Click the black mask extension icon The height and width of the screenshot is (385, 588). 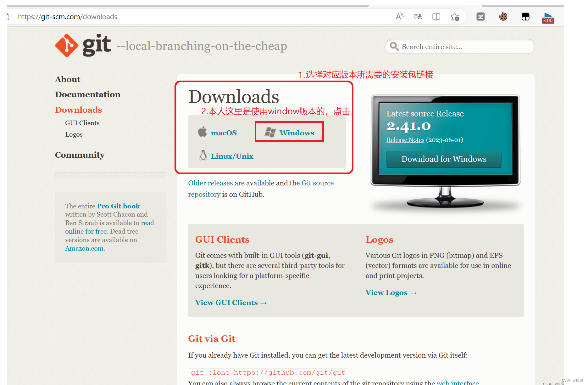pos(525,16)
